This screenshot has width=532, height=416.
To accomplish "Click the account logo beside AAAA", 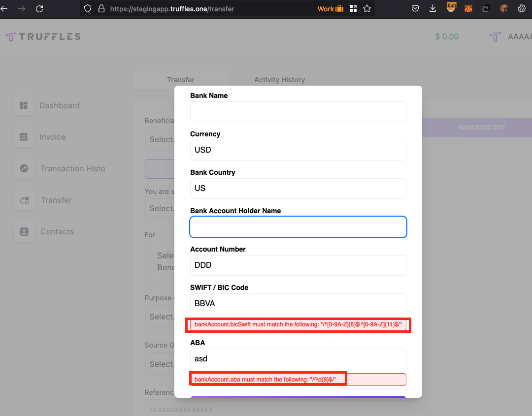I will point(496,36).
